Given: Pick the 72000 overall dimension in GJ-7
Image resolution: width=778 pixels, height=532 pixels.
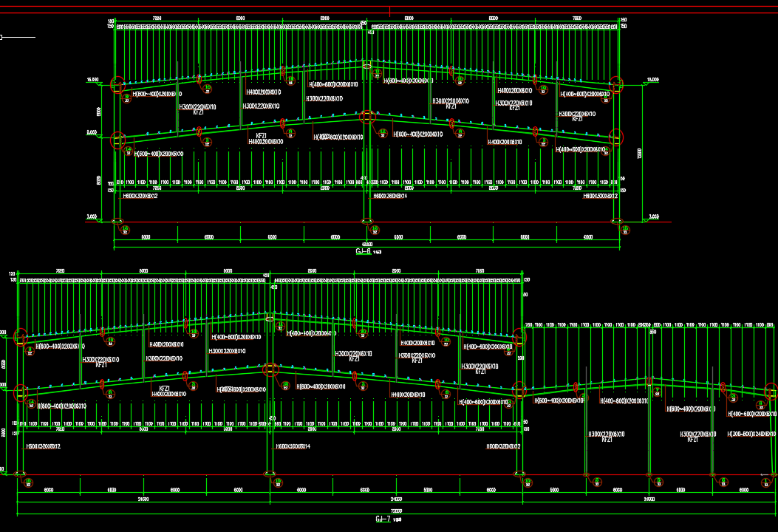Looking at the screenshot, I should click(x=396, y=511).
